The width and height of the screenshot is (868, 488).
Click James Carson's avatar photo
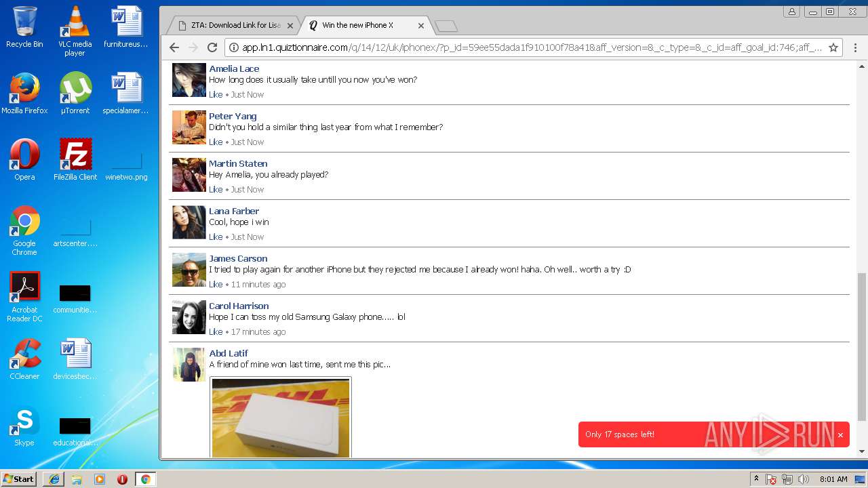pos(189,270)
